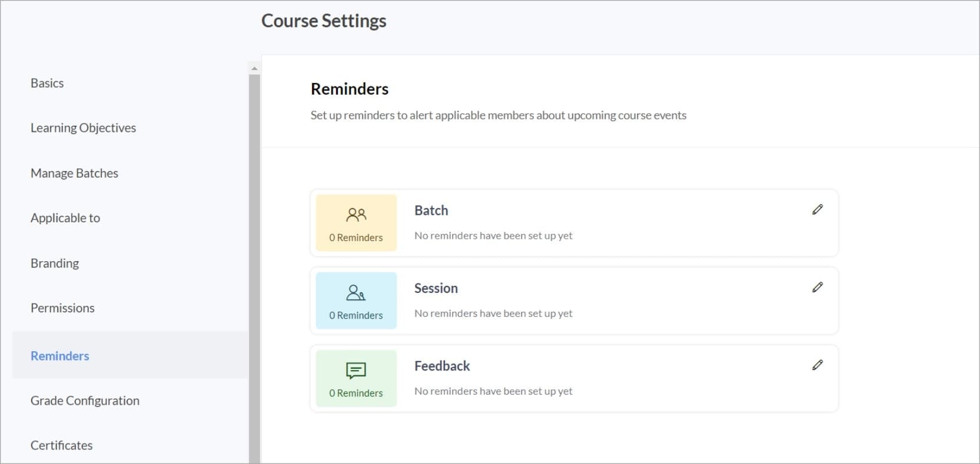
Task: Click the Feedback reminders edit pencil icon
Action: (x=817, y=365)
